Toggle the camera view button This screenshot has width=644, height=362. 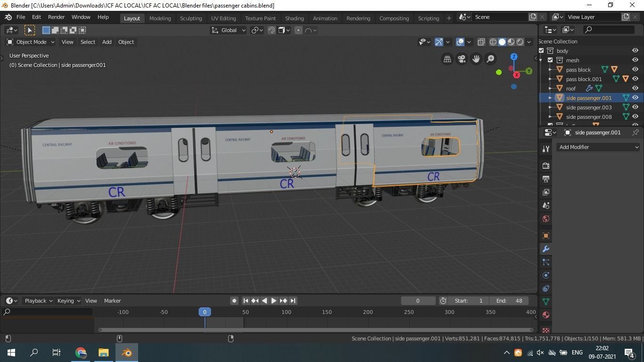462,59
